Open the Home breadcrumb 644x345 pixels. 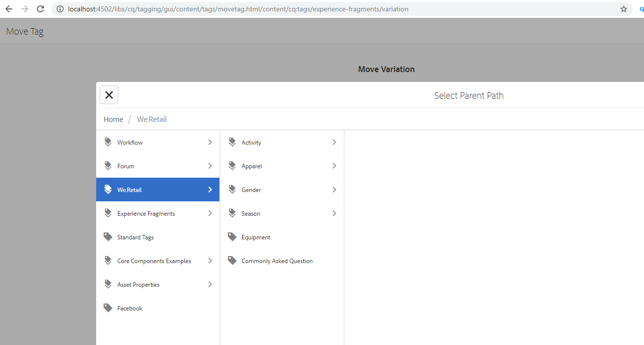(x=113, y=119)
